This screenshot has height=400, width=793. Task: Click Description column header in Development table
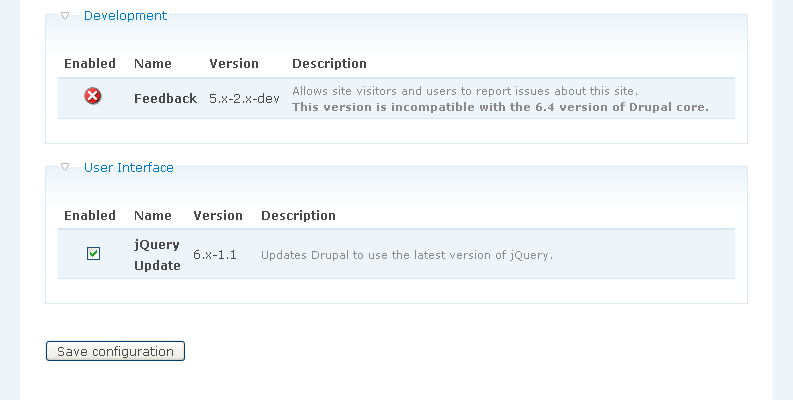(x=329, y=64)
